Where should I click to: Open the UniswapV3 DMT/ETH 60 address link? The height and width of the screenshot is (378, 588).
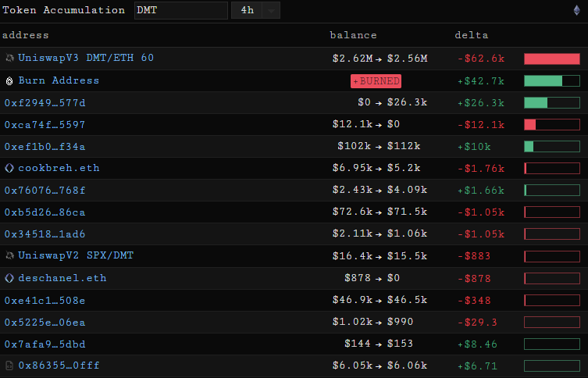86,59
